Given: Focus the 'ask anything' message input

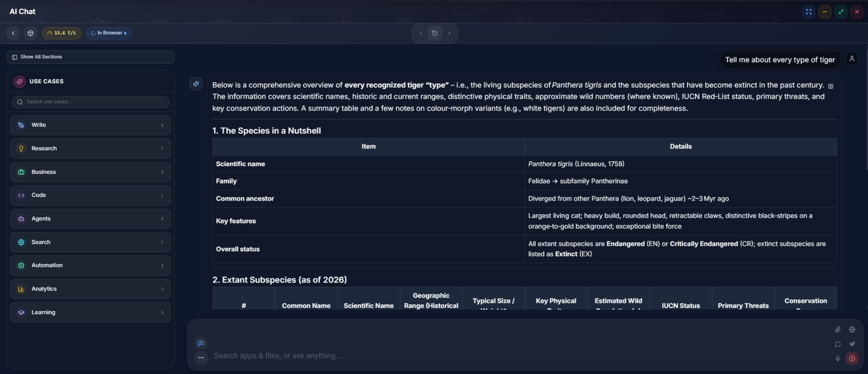Looking at the screenshot, I should coord(517,356).
